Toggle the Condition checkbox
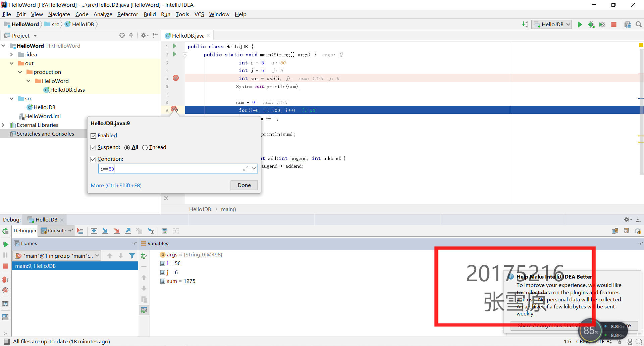Screen dimensions: 644x346 pos(93,159)
